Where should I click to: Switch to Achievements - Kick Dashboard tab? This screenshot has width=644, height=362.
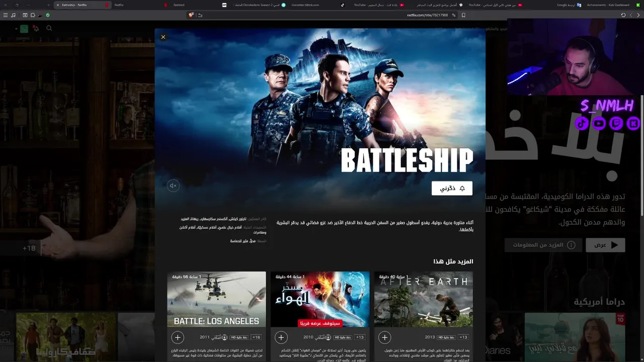[x=613, y=5]
